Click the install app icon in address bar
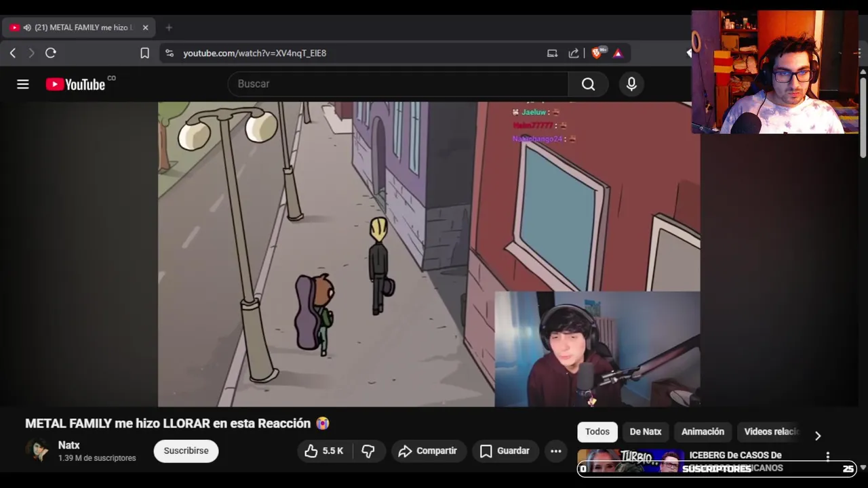Screen dimensions: 868x488 tap(552, 53)
